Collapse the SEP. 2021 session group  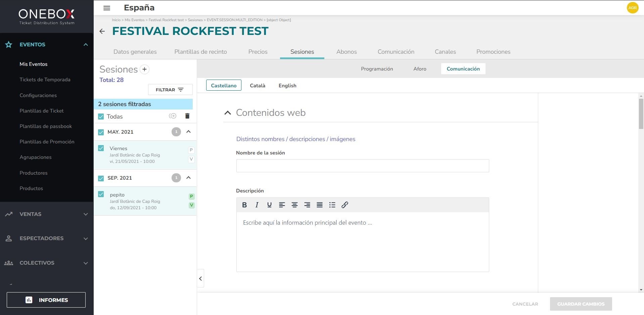pos(188,178)
